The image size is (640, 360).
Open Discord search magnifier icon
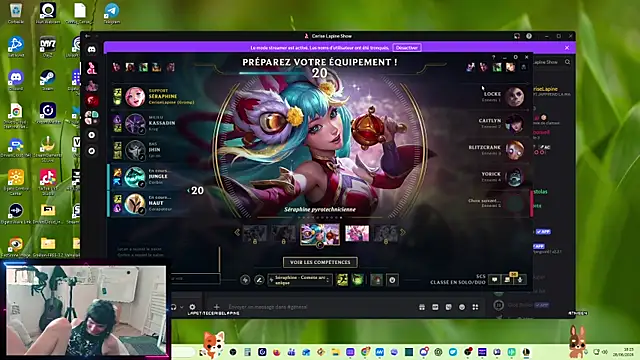click(567, 62)
